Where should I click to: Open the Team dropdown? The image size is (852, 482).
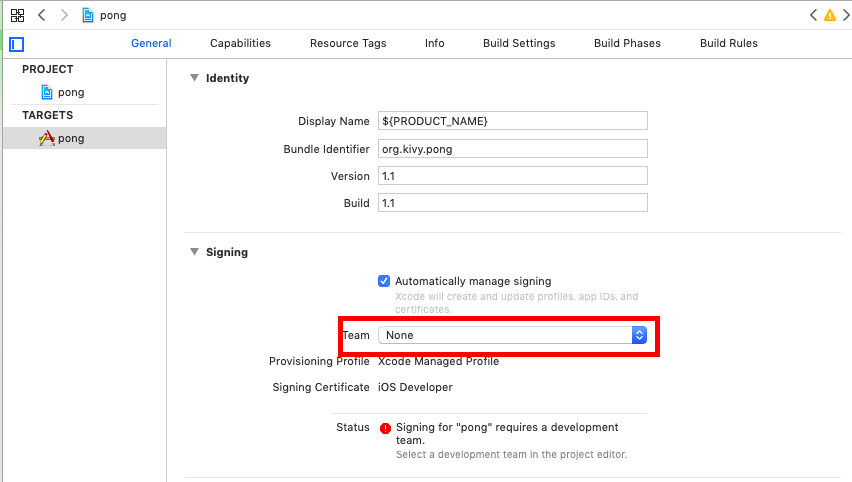click(x=513, y=335)
